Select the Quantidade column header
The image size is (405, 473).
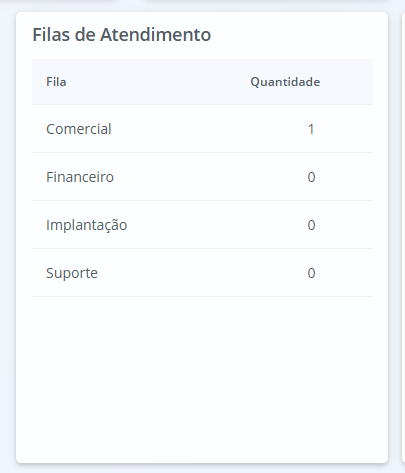pyautogui.click(x=285, y=82)
